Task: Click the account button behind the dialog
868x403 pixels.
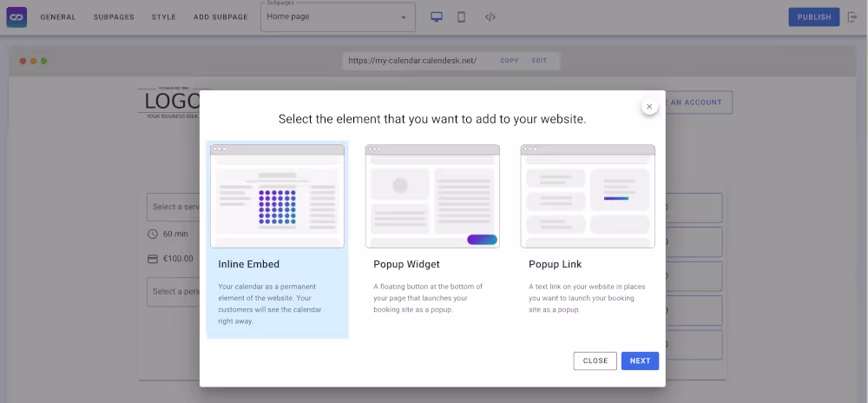Action: click(x=699, y=102)
